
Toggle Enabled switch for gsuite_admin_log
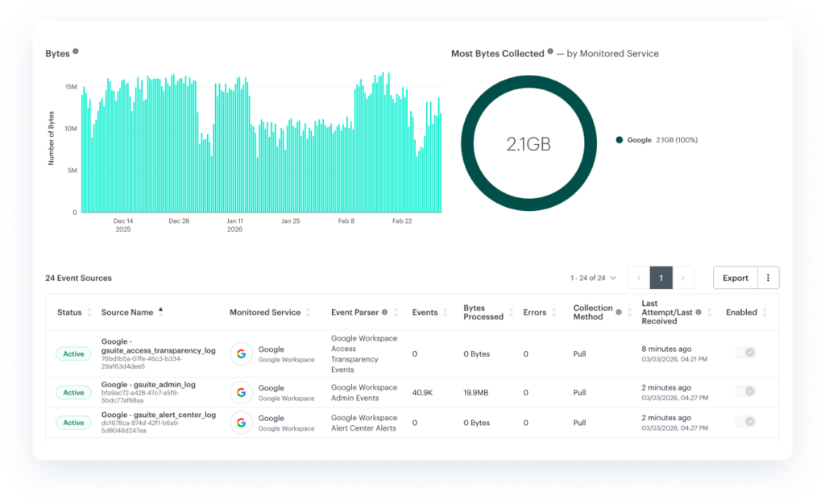(745, 392)
